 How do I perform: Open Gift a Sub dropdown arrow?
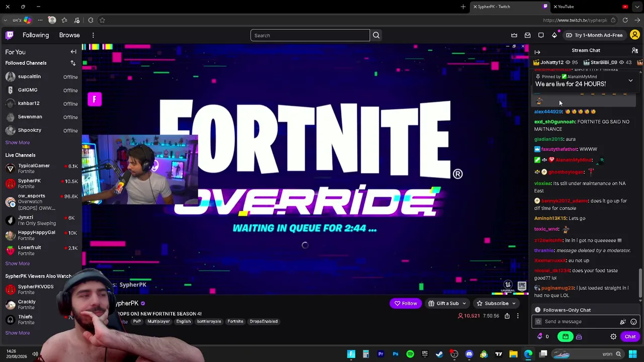[464, 303]
